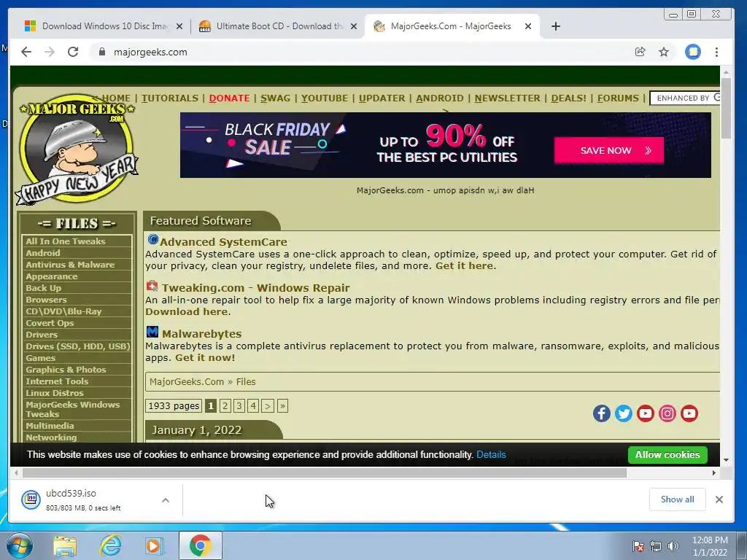The width and height of the screenshot is (747, 560).
Task: Open a new browser tab
Action: coord(555,26)
